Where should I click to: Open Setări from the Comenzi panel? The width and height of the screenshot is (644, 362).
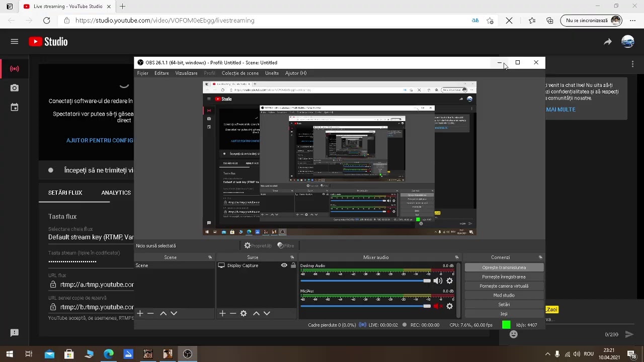click(504, 305)
